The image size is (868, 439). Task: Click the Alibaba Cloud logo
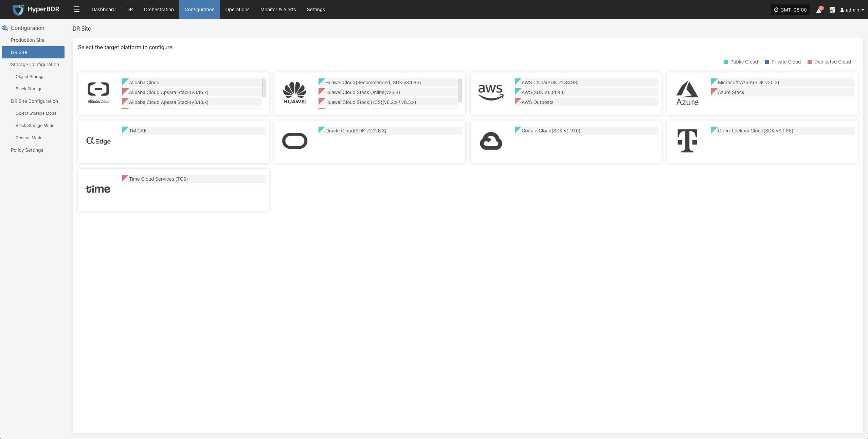tap(98, 93)
